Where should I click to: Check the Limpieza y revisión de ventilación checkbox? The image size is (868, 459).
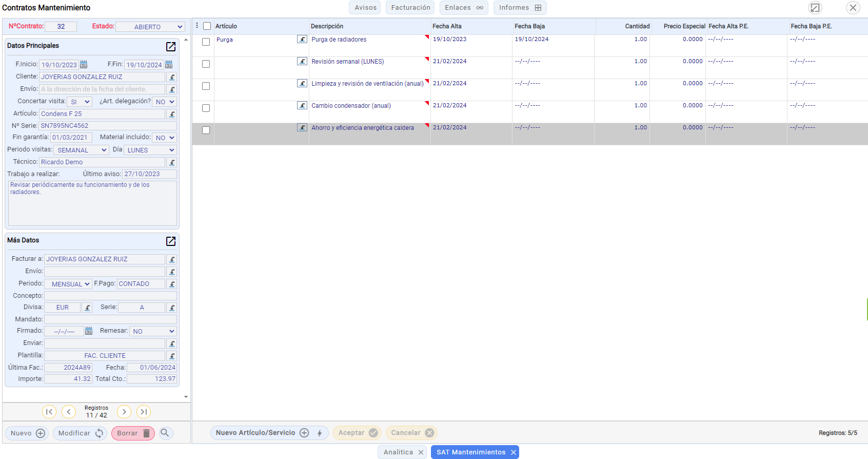[206, 86]
